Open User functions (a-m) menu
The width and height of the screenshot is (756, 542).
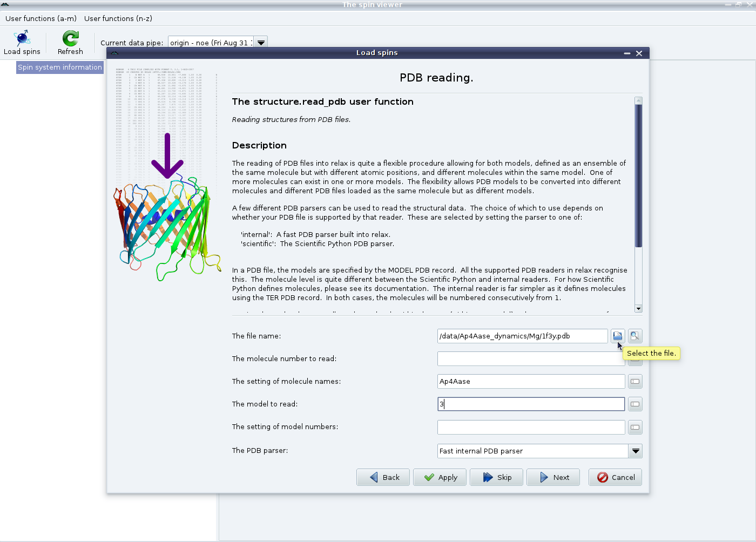coord(41,18)
